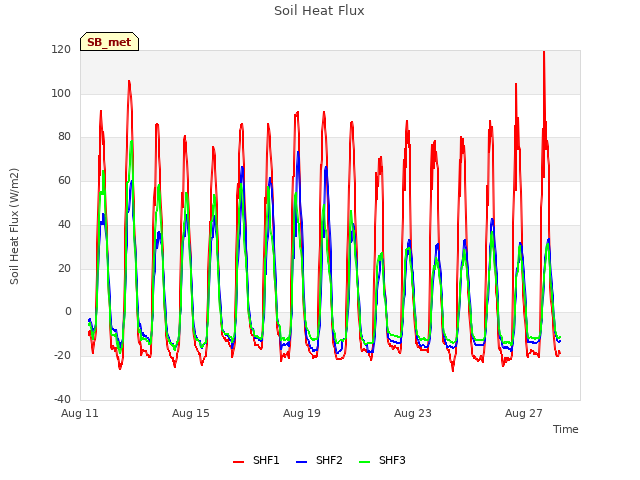
Task: Click the 20 y-axis tick label
Action: 64,268
